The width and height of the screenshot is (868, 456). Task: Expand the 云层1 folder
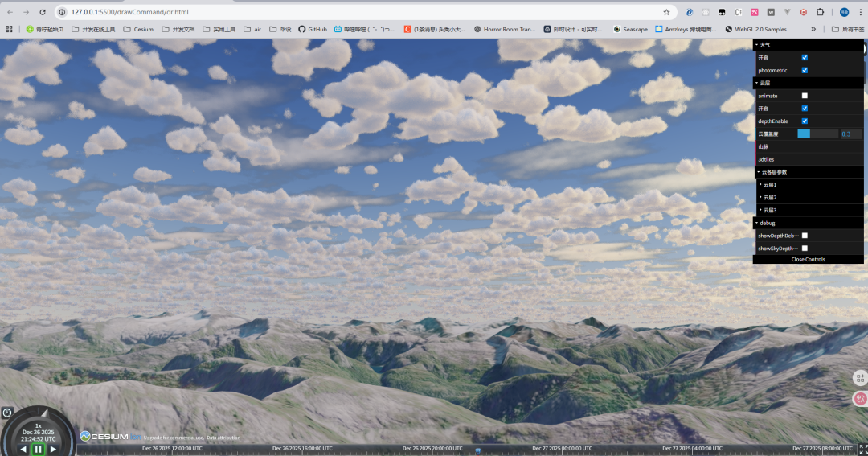click(x=810, y=184)
